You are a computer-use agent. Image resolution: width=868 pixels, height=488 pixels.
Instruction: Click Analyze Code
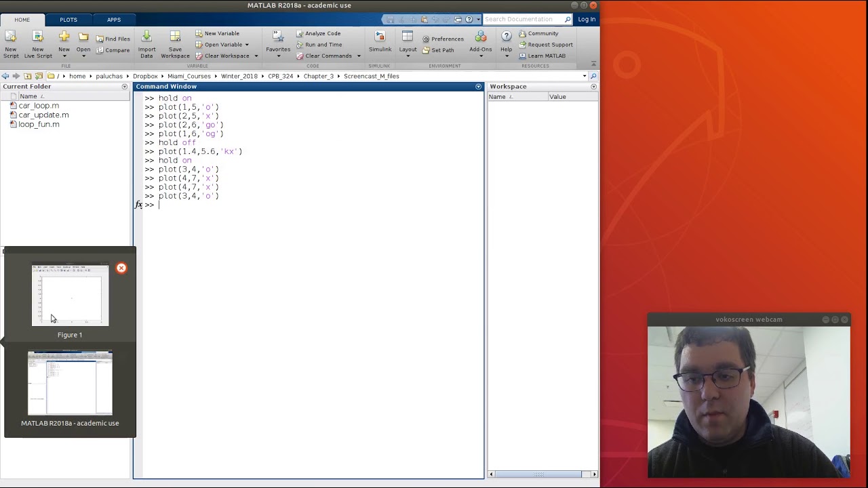(318, 33)
